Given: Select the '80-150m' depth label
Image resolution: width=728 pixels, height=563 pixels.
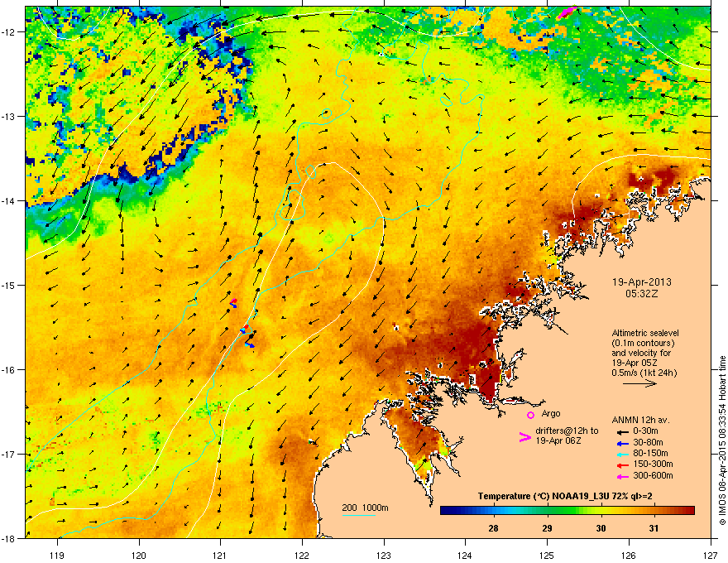Looking at the screenshot, I should (x=650, y=454).
